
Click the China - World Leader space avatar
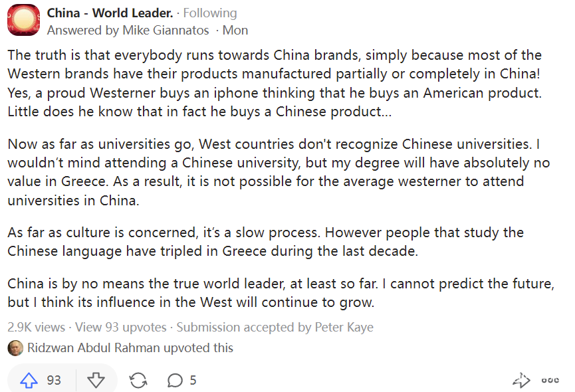coord(23,20)
